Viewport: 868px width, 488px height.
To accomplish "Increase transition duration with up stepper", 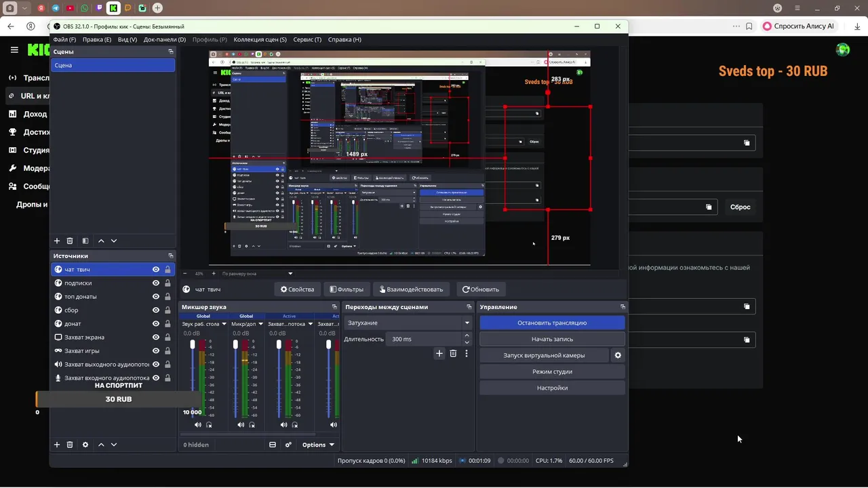I will point(467,335).
